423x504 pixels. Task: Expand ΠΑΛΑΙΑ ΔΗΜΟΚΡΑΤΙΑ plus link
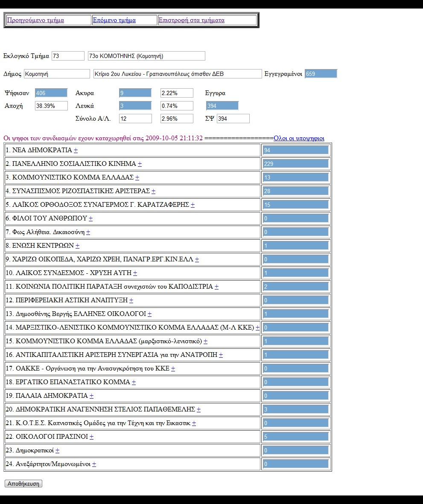click(91, 396)
